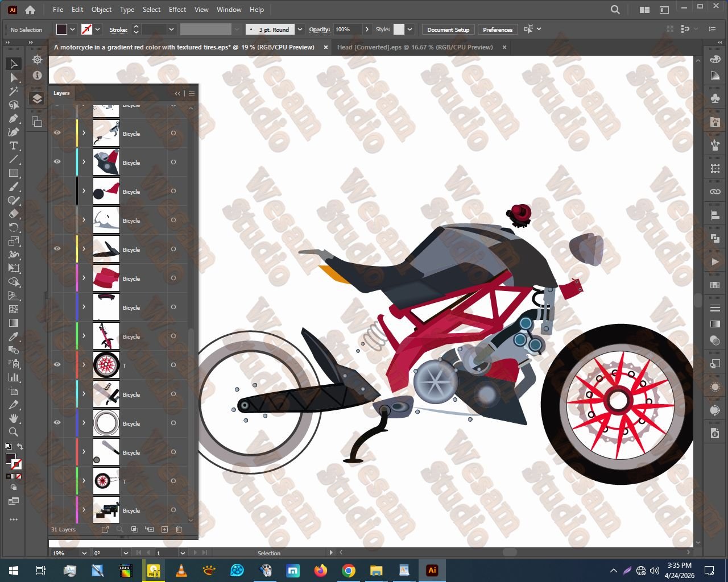The image size is (728, 582).
Task: Open the Actions panel play icon
Action: click(715, 261)
